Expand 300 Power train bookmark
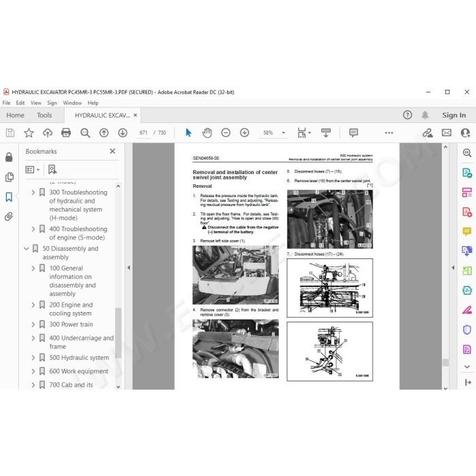Screen dimensions: 476x476 pos(33,324)
